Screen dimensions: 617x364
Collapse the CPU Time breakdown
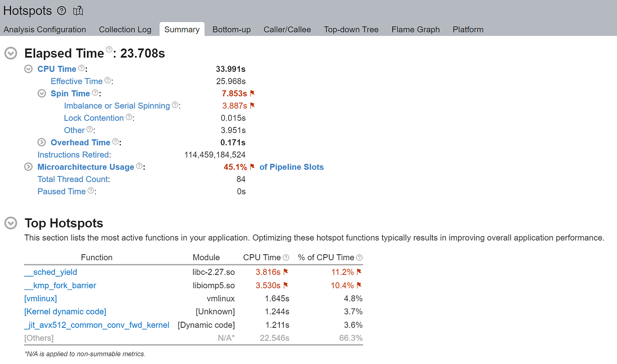click(28, 69)
